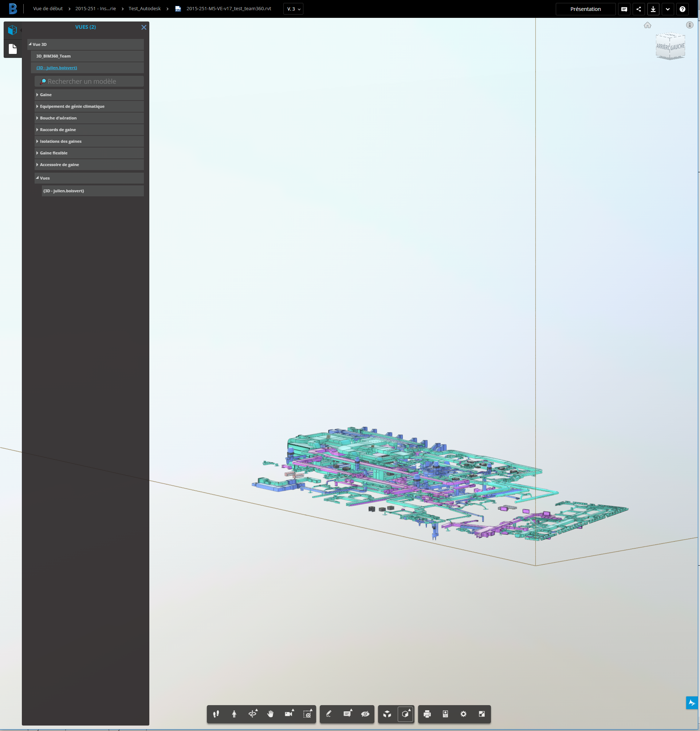Toggle the section box cube tool
700x731 pixels.
(x=405, y=714)
